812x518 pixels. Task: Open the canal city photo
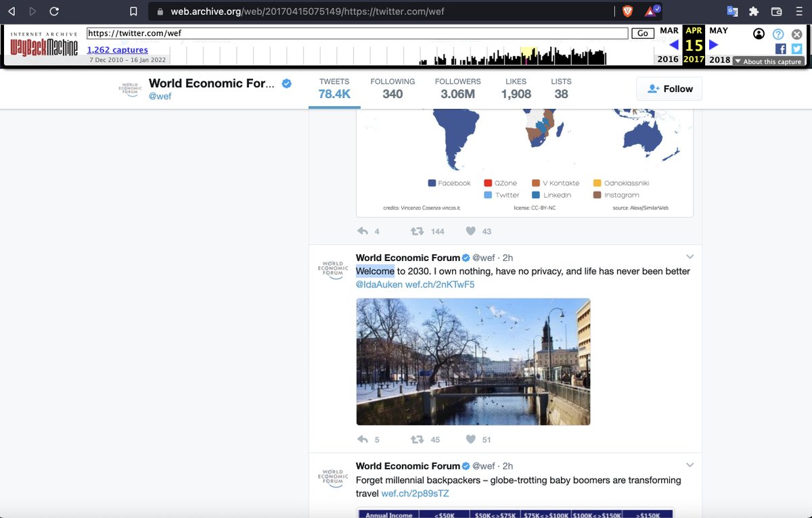coord(473,362)
